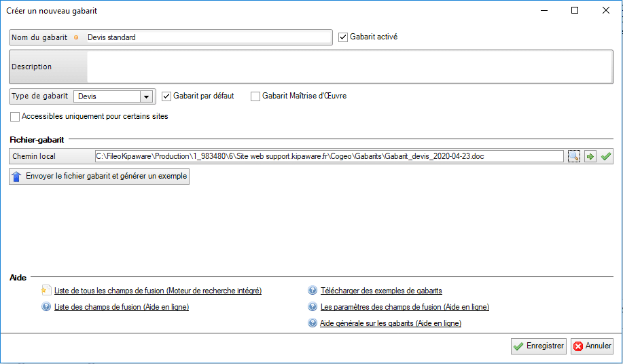Click the green arrow icon next to file path

[x=590, y=157]
